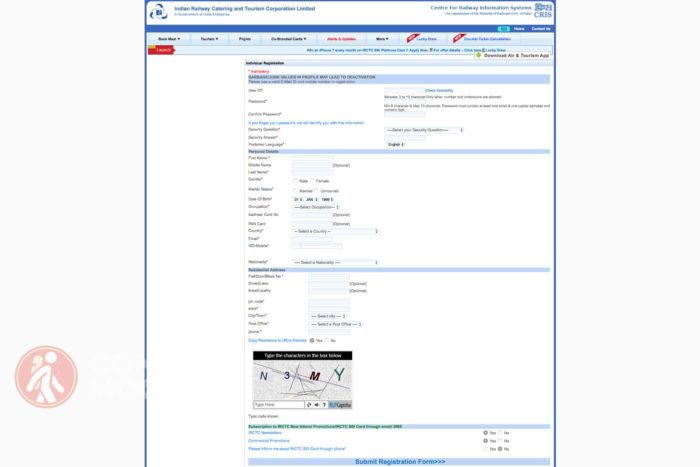Play the captcha audio challenge
Screen dimensions: 700x467
[317, 405]
